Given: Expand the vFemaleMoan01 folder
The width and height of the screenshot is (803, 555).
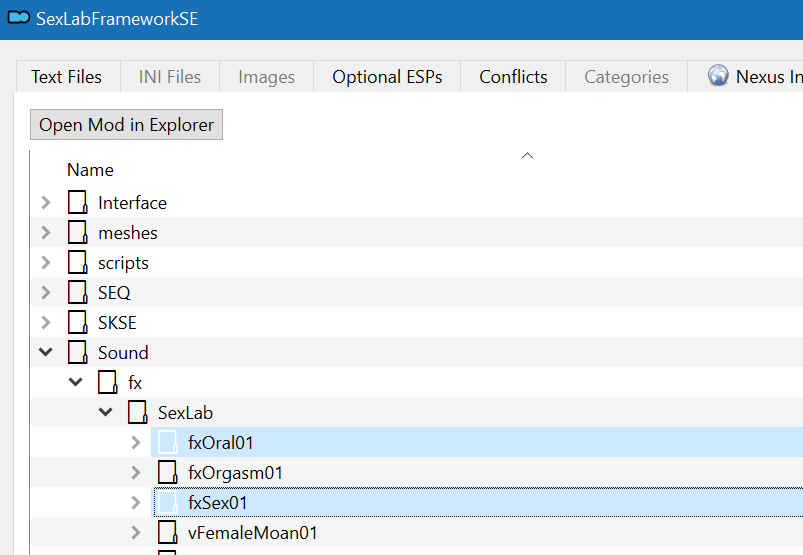Looking at the screenshot, I should click(x=136, y=532).
